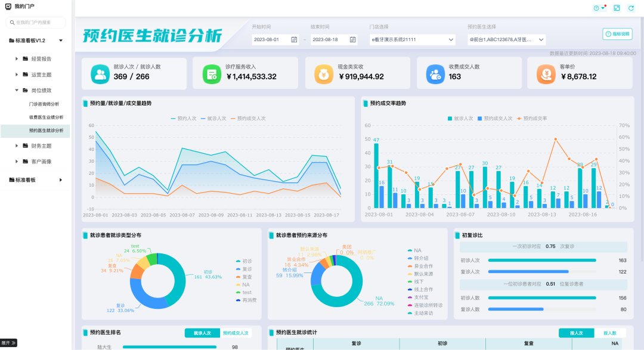The image size is (644, 350).
Task: Click the 诊疗服务收入 green document icon
Action: coord(212,75)
